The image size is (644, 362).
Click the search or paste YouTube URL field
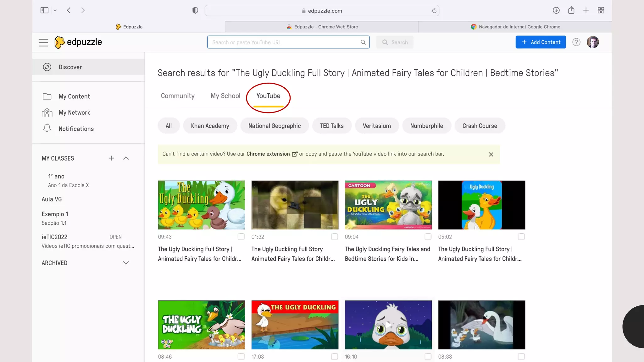283,42
